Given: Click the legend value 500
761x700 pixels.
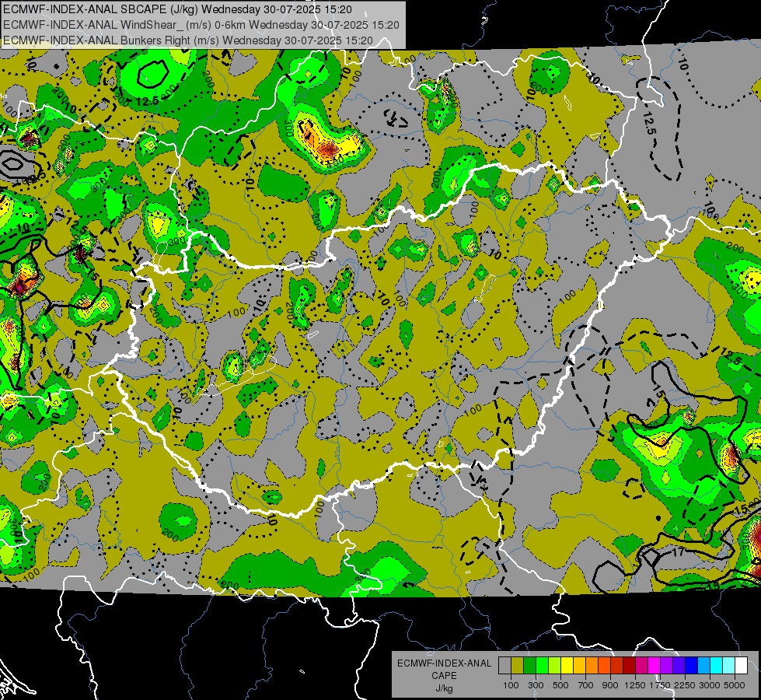Looking at the screenshot, I should pos(560,685).
